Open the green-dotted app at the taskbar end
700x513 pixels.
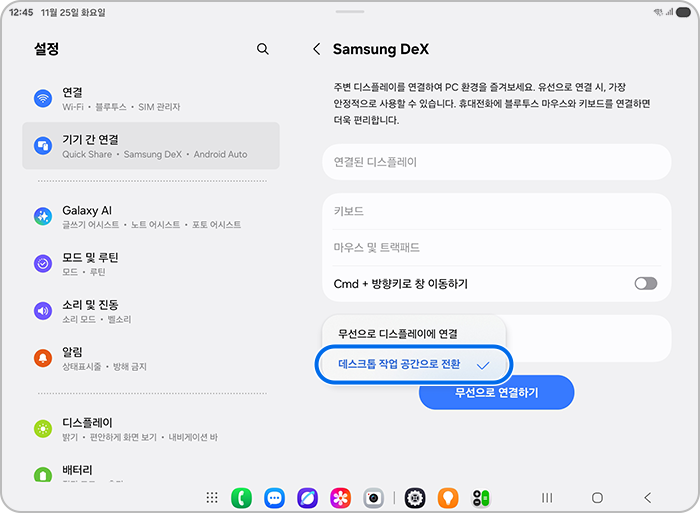point(481,498)
